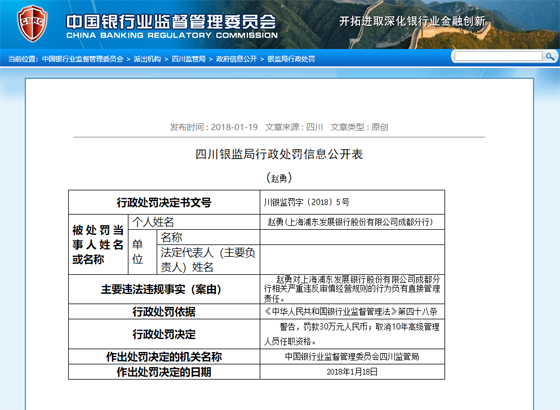Click publish date 2018-01-19
560x410 pixels.
click(x=234, y=127)
